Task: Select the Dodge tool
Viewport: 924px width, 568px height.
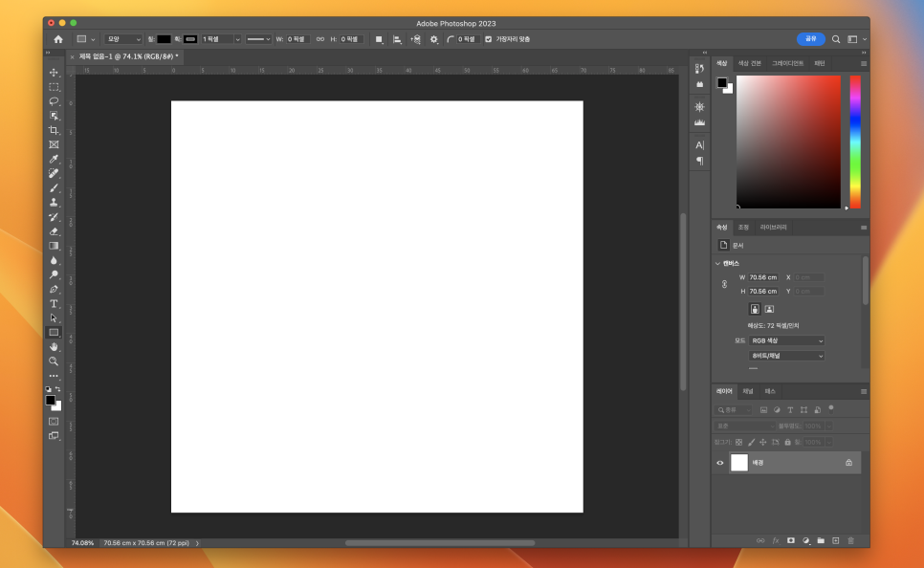Action: (x=54, y=274)
